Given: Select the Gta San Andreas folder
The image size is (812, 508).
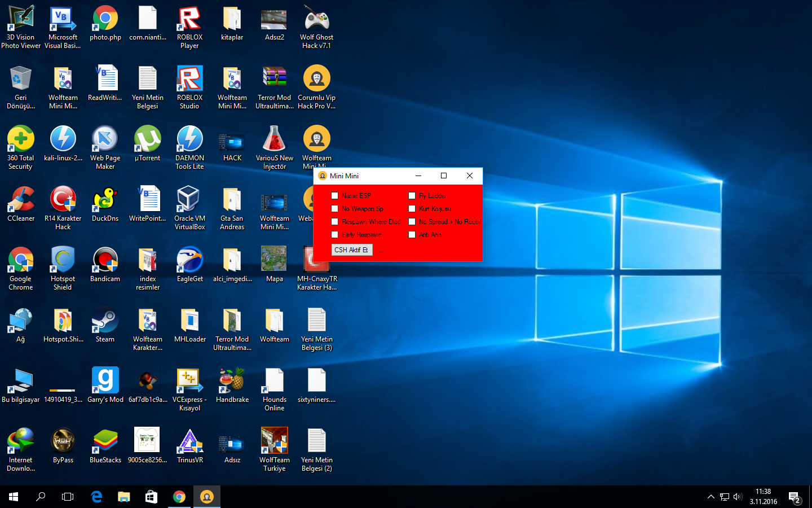Looking at the screenshot, I should coord(232,208).
